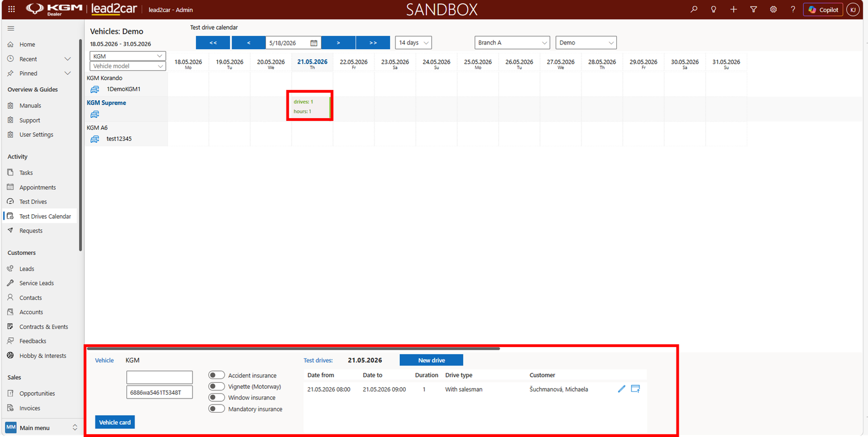Image resolution: width=868 pixels, height=437 pixels.
Task: Advance one step with > button
Action: click(x=339, y=43)
